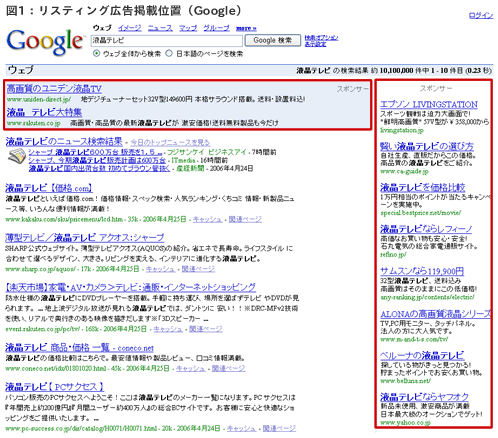Viewport: 498px width, 438px height.
Task: Open sidebar ad ベルーナの液晶テレビ
Action: [422, 355]
